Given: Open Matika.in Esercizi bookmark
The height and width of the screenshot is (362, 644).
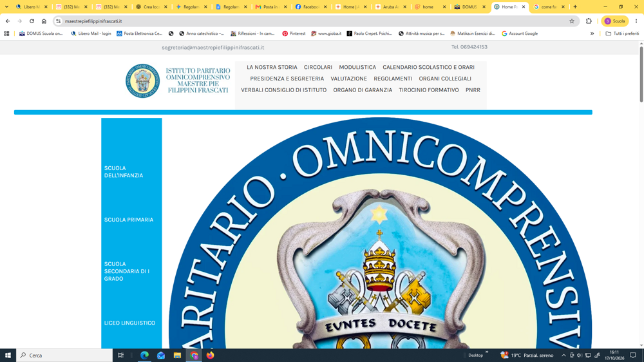Looking at the screenshot, I should pos(473,33).
